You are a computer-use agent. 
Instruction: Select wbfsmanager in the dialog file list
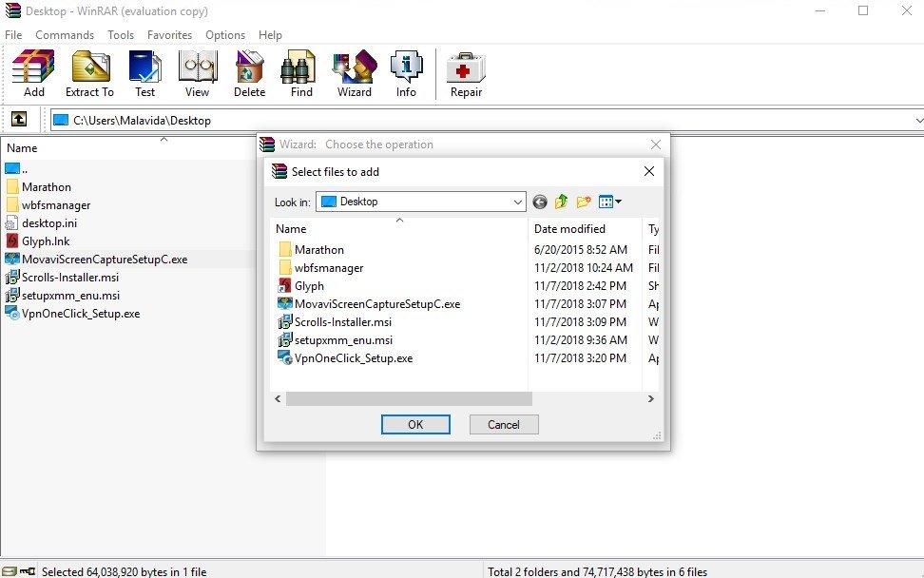[329, 267]
